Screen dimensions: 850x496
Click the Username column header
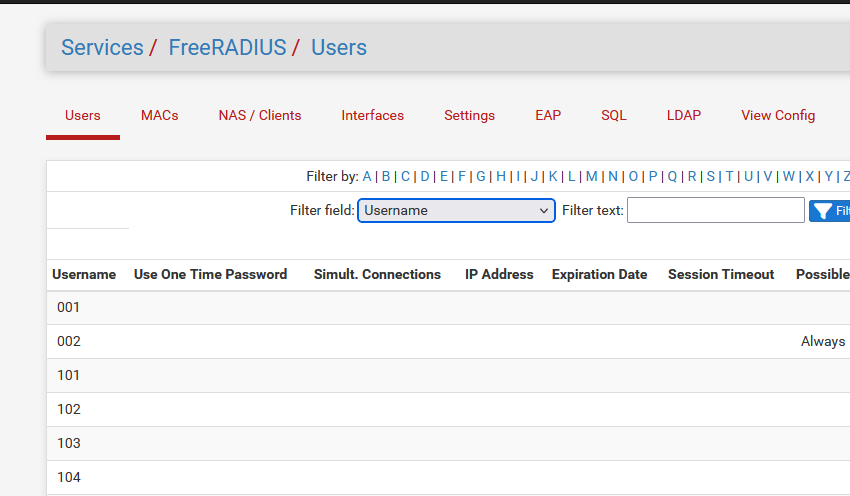pos(84,275)
